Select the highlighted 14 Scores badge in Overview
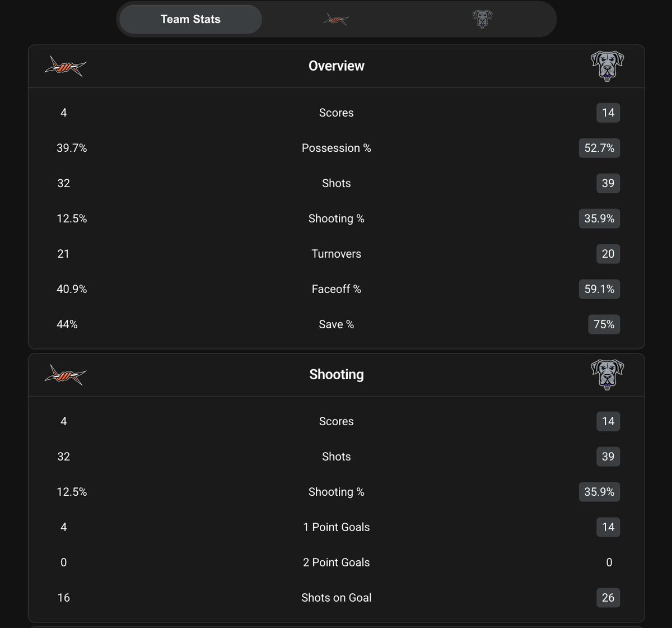 point(608,113)
